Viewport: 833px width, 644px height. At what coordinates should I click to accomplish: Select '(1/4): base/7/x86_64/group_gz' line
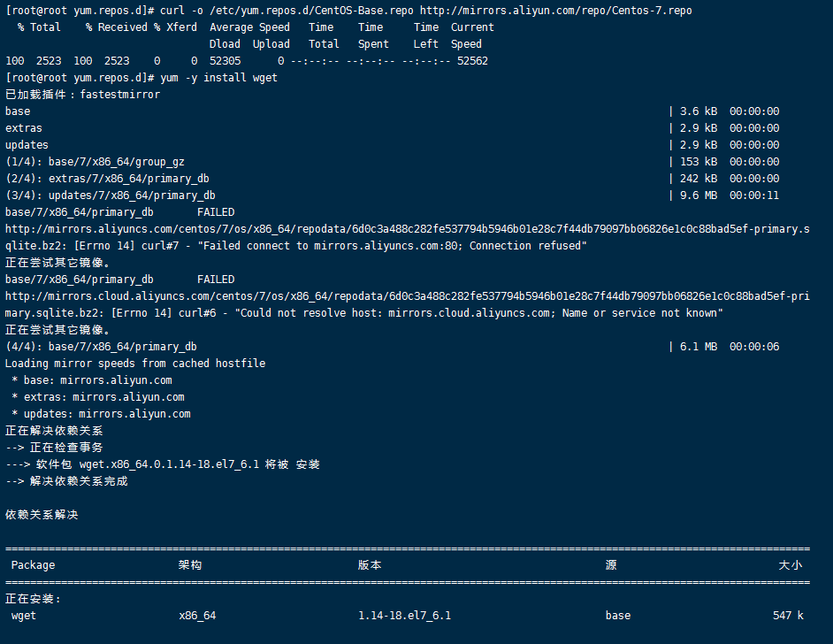click(x=392, y=162)
